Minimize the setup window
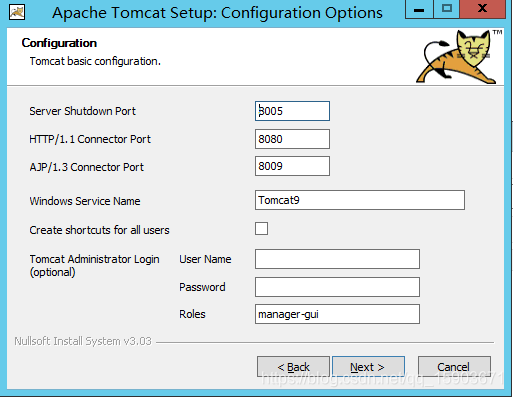Image resolution: width=513 pixels, height=397 pixels. pos(419,9)
